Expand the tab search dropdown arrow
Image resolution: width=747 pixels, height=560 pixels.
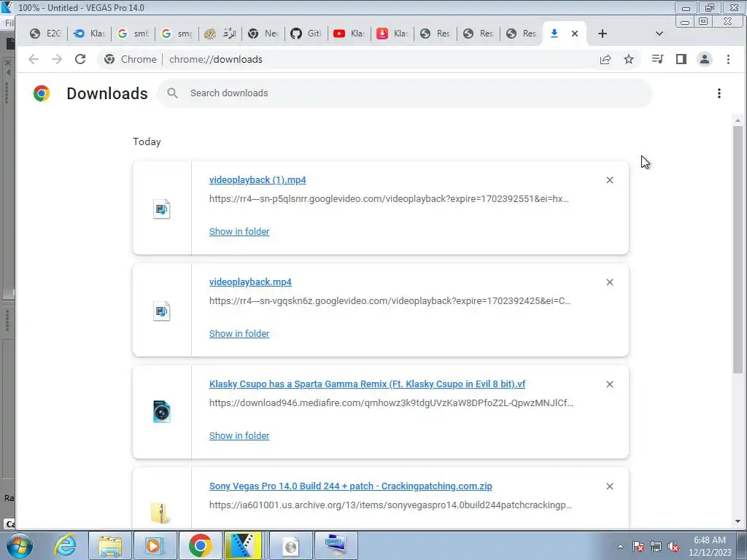pyautogui.click(x=659, y=34)
